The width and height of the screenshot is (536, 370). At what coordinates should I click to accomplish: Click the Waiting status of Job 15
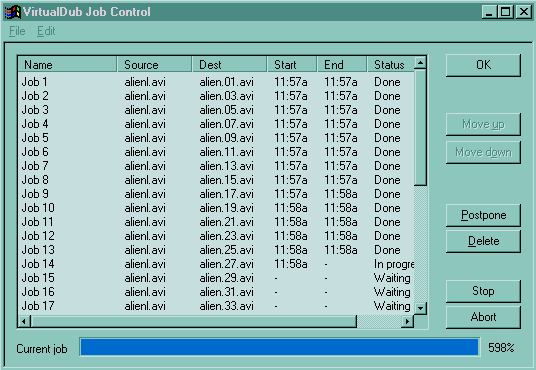point(392,278)
